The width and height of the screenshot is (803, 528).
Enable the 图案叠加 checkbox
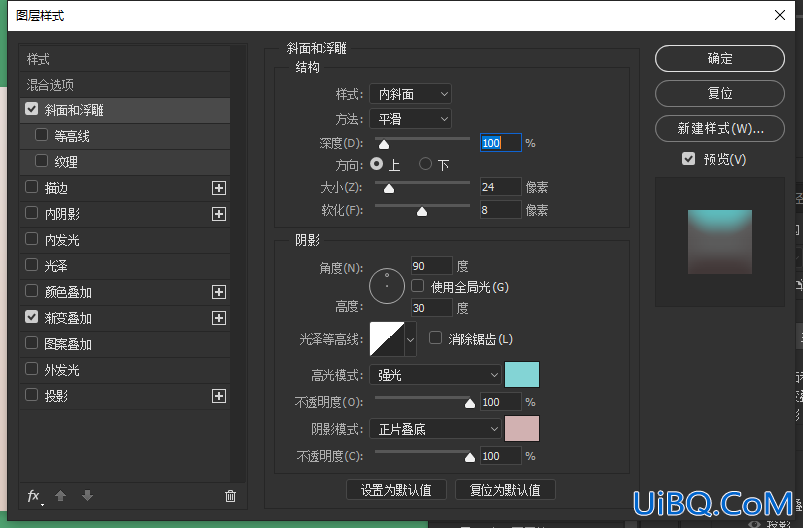(x=31, y=343)
